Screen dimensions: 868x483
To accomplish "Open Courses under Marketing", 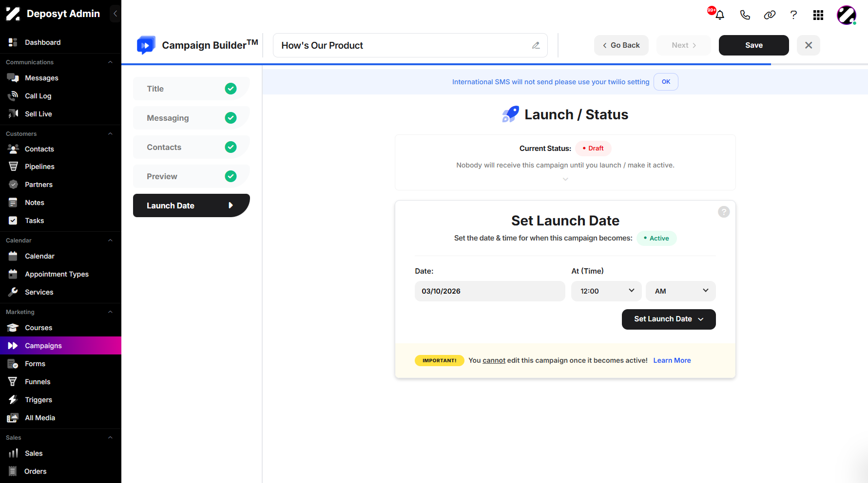I will [x=60, y=328].
